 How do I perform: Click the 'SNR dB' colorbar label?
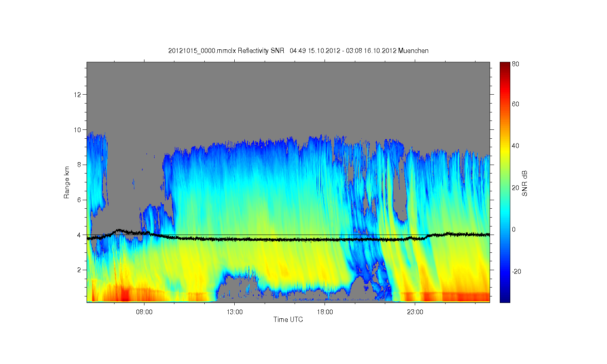(x=525, y=183)
